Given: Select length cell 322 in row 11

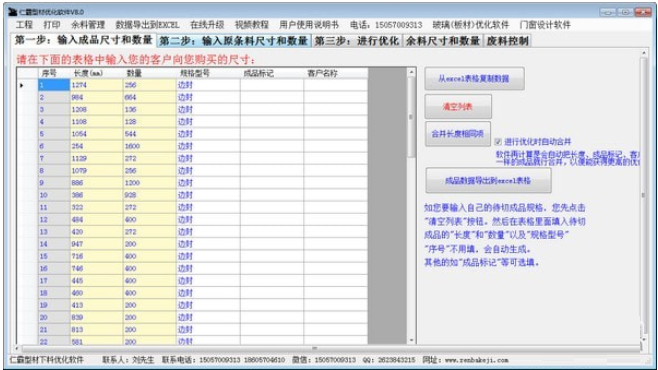Looking at the screenshot, I should pyautogui.click(x=97, y=207).
